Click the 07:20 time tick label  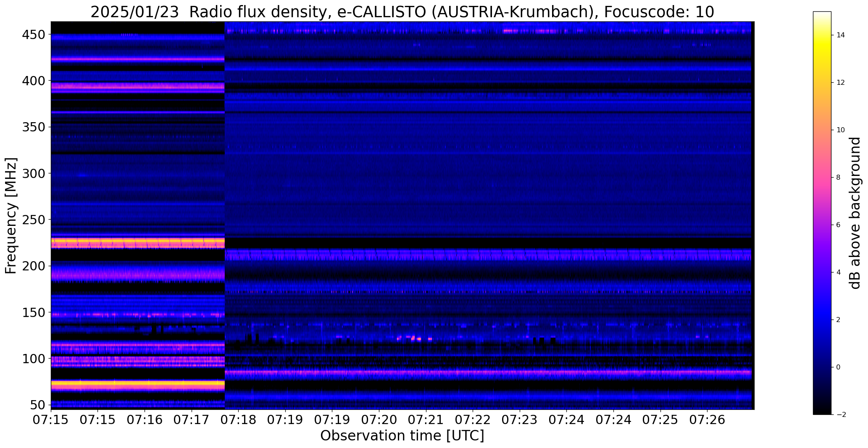379,420
